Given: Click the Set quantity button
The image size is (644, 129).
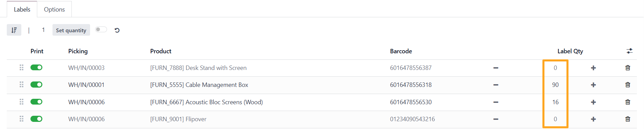Looking at the screenshot, I should point(71,30).
